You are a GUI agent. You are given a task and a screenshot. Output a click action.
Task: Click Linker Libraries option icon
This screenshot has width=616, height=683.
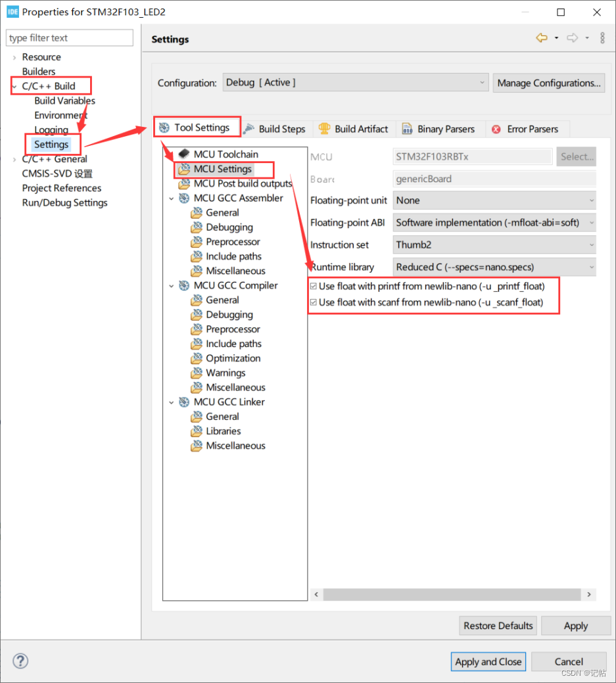pos(197,431)
